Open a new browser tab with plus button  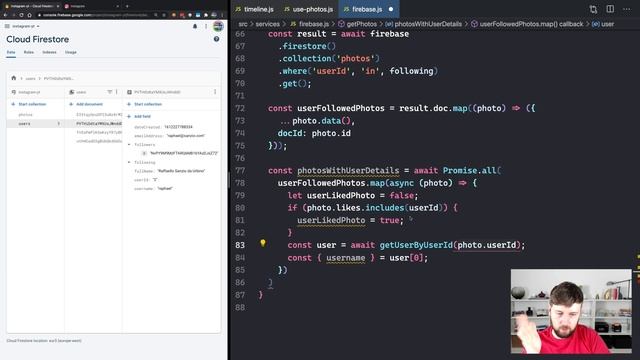(127, 6)
